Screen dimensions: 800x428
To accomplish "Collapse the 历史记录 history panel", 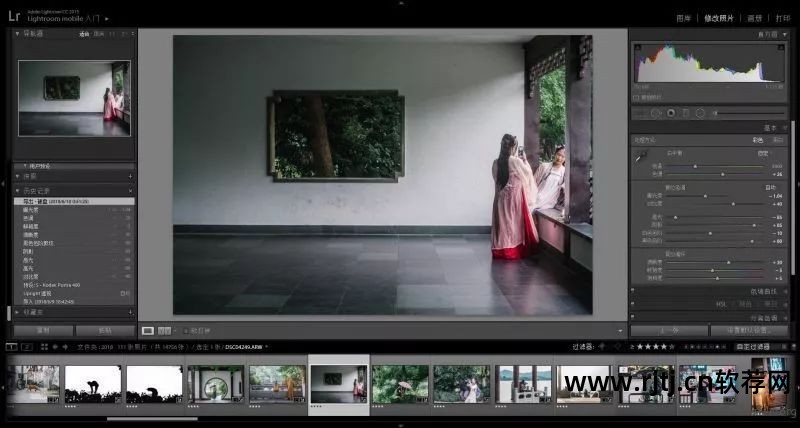I will point(18,190).
